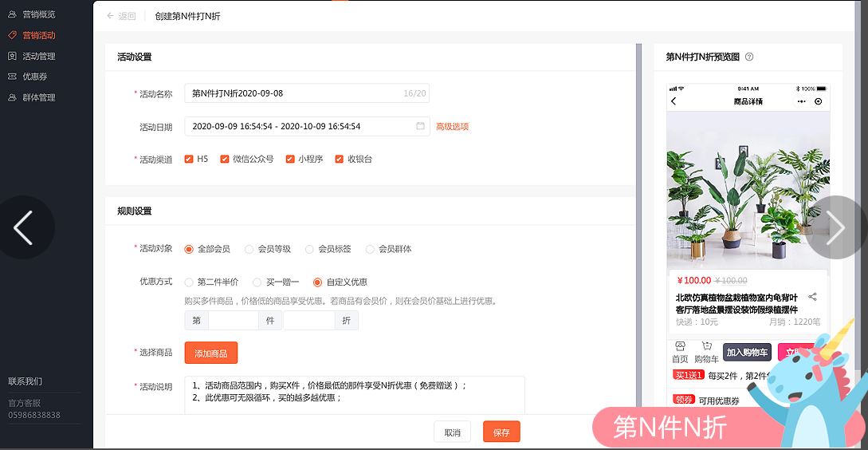The image size is (868, 450).
Task: Go to the previous slide with left arrow
Action: (x=24, y=228)
